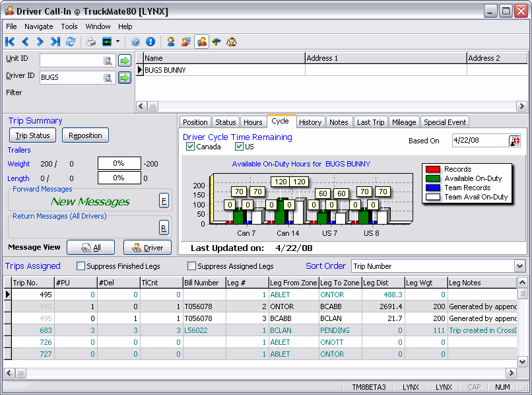Click the scales icon in toolbar
Viewport: 532px width, 395px height.
point(231,42)
